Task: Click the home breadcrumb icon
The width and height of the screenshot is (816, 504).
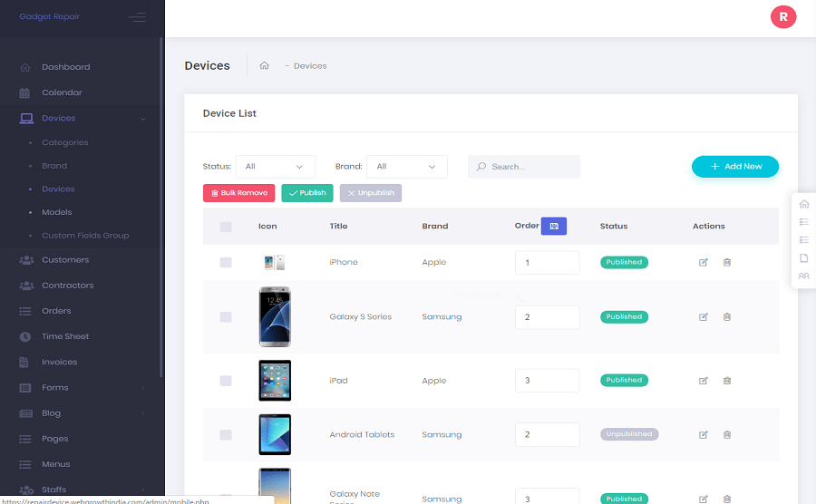Action: [x=265, y=65]
